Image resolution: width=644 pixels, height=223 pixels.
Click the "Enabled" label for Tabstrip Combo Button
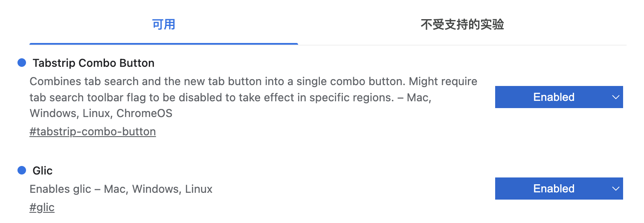tap(554, 97)
